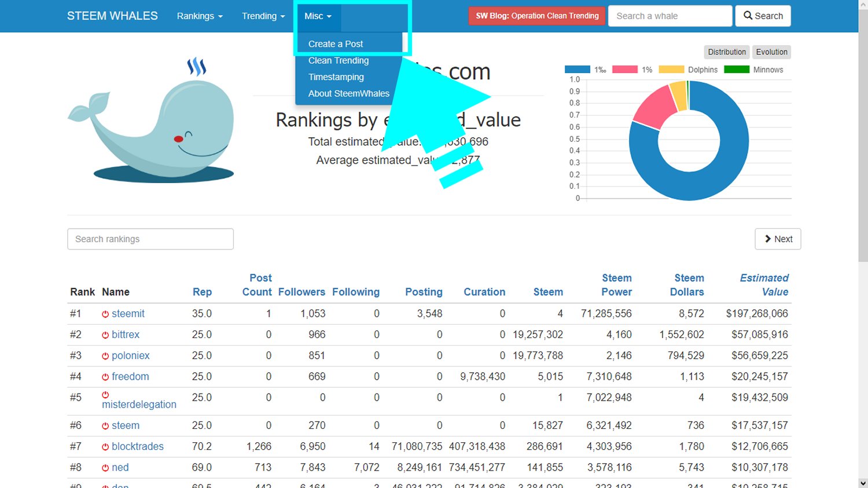Open SW Blog Operation Clean Trending

click(x=537, y=16)
